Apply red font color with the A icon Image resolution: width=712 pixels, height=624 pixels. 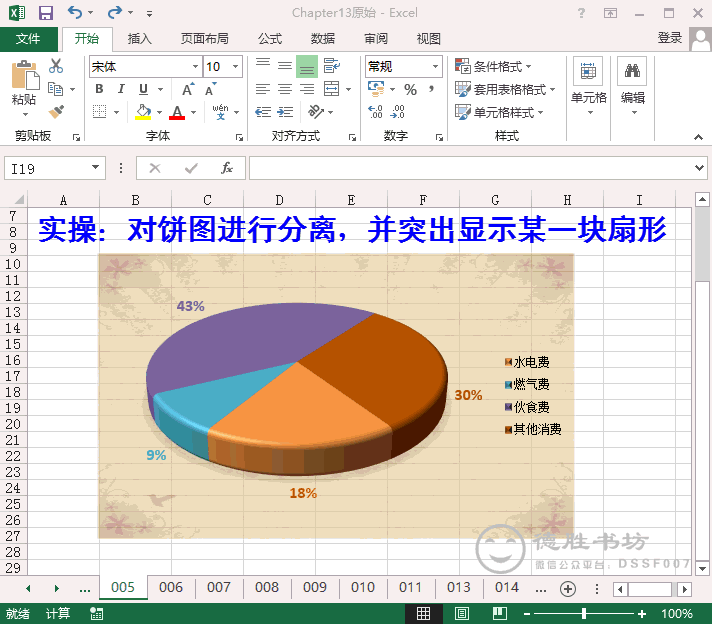pos(177,112)
